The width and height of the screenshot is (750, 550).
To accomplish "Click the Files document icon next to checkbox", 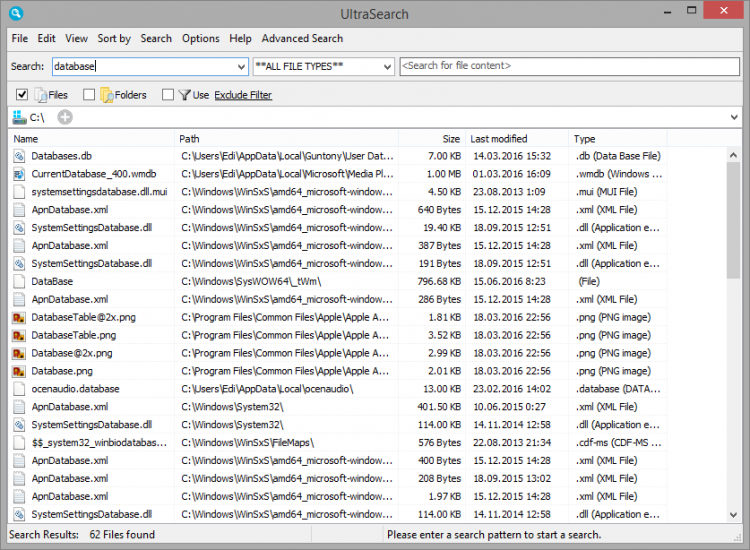I will tap(41, 95).
